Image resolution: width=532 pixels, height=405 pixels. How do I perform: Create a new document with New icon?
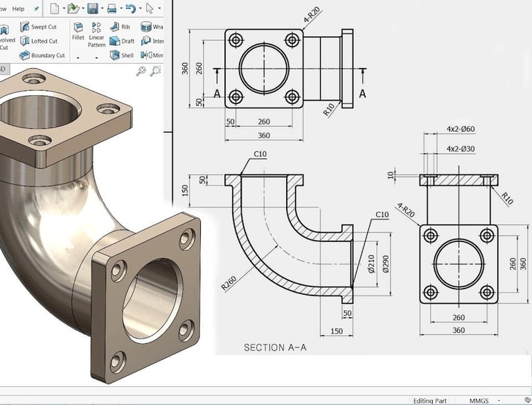(54, 8)
